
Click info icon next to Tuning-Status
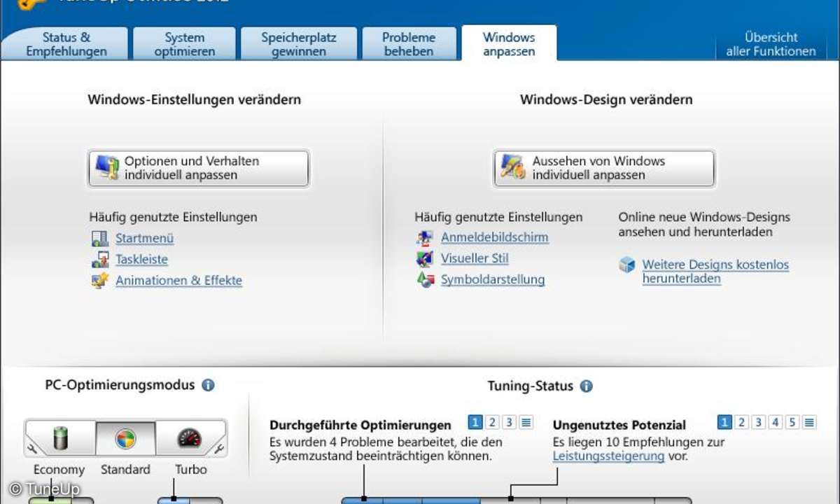(586, 386)
